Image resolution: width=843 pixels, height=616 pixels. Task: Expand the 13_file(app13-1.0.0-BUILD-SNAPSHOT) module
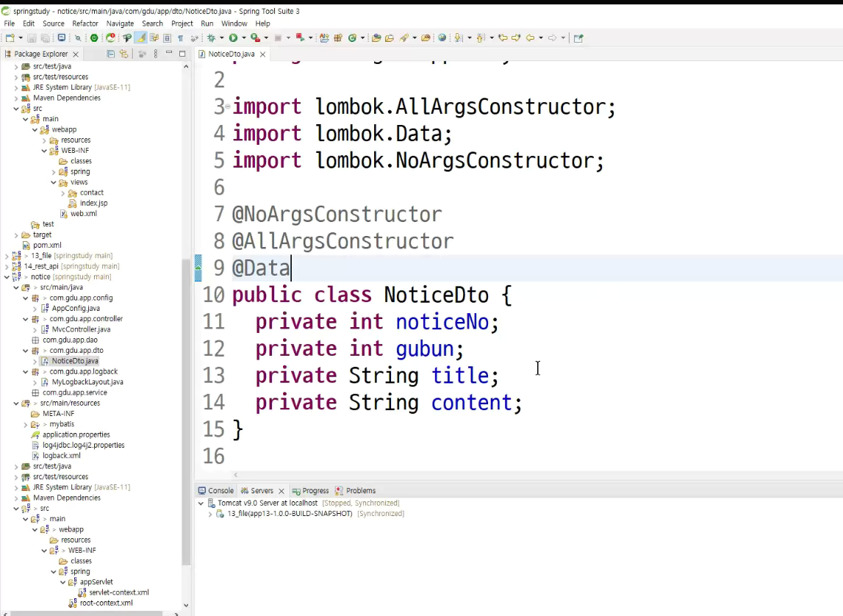pyautogui.click(x=210, y=514)
